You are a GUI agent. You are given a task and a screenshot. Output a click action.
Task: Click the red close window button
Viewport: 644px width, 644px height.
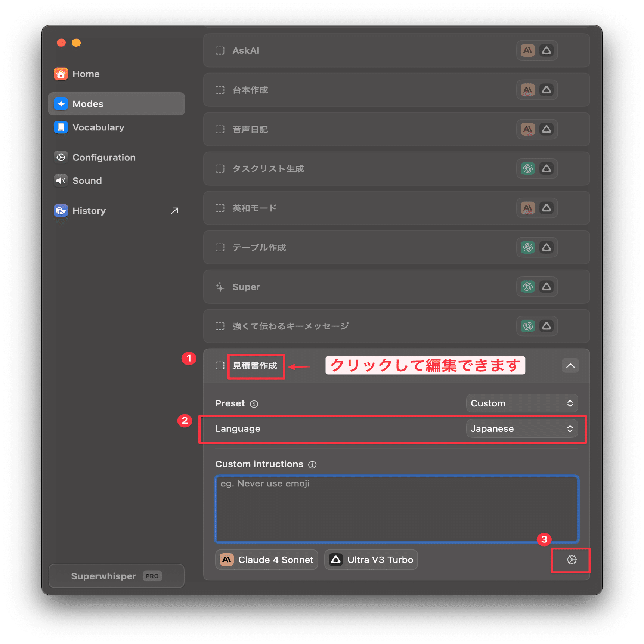(x=61, y=43)
